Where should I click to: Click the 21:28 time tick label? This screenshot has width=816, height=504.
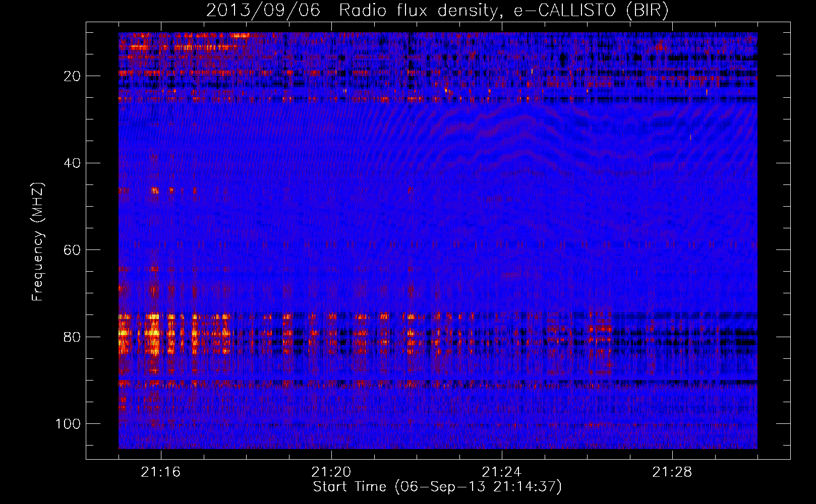tap(672, 472)
